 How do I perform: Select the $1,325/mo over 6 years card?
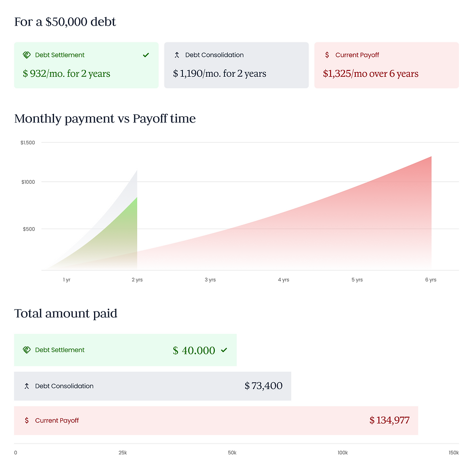[x=387, y=65]
